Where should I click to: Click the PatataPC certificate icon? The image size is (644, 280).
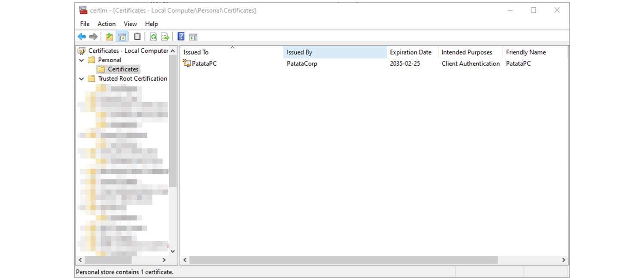pyautogui.click(x=187, y=64)
